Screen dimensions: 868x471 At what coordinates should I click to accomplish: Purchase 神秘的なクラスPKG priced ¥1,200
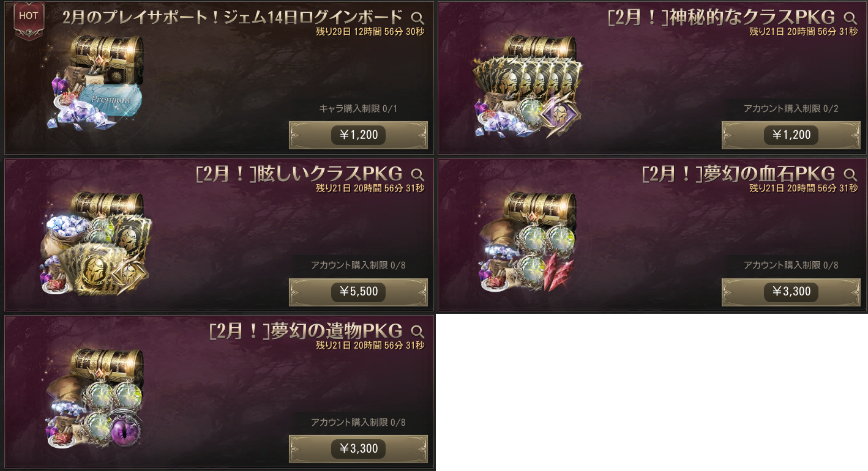791,135
